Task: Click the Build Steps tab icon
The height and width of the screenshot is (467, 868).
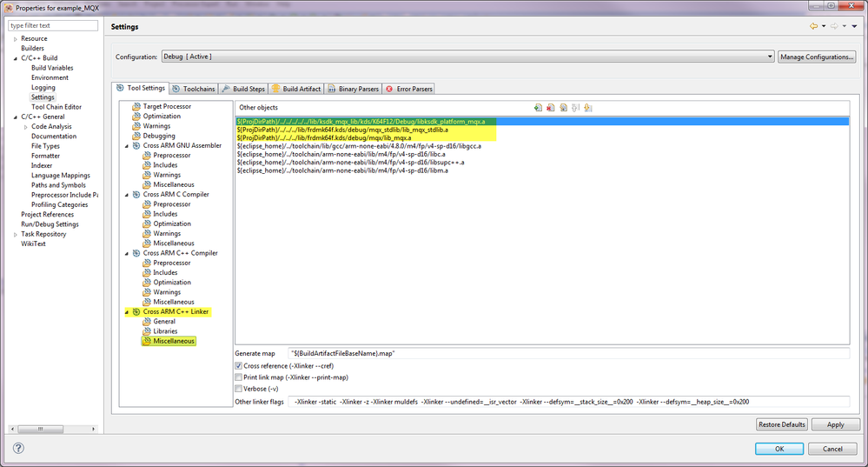Action: 226,89
